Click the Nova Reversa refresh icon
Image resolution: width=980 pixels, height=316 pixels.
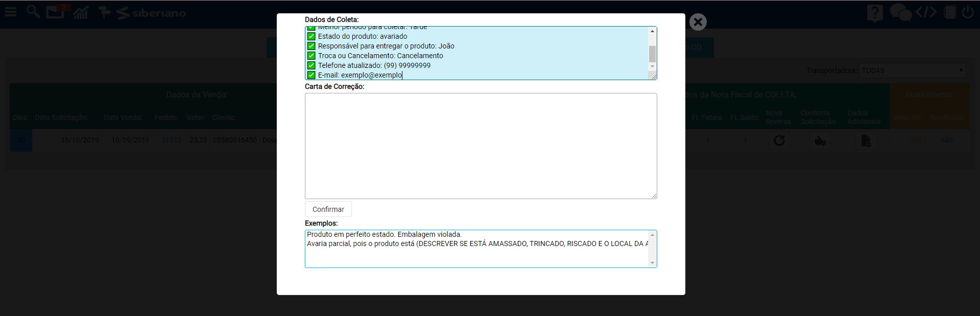point(779,140)
